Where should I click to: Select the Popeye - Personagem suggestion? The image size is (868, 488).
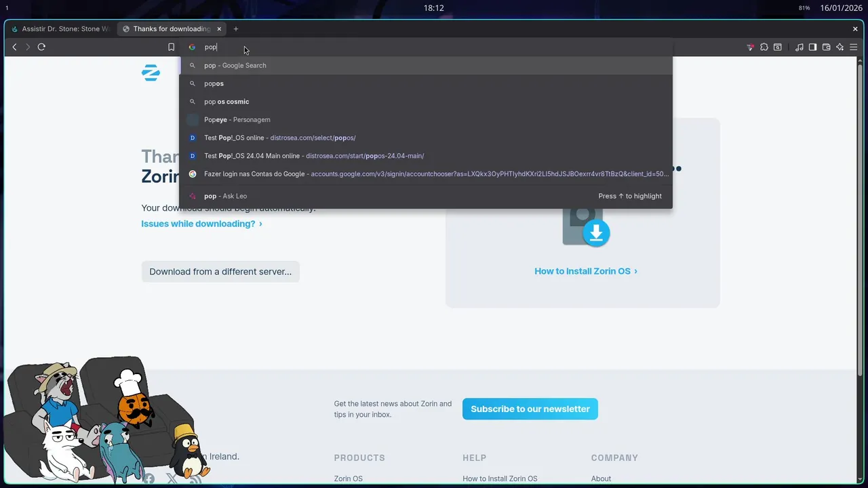pyautogui.click(x=426, y=119)
